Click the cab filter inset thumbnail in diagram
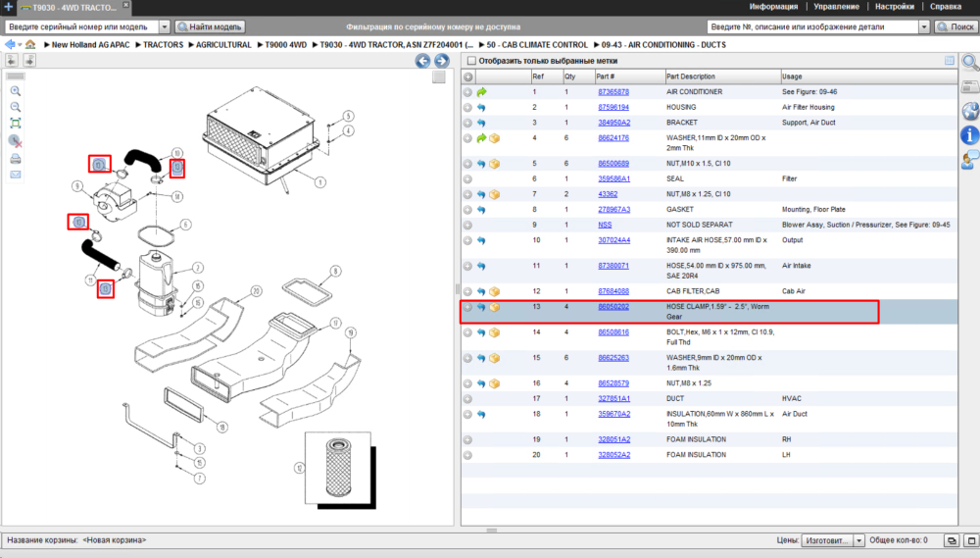 pyautogui.click(x=338, y=468)
